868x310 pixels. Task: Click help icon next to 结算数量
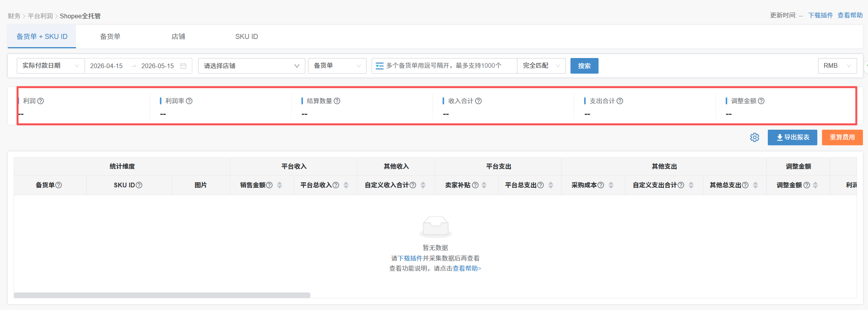(337, 101)
